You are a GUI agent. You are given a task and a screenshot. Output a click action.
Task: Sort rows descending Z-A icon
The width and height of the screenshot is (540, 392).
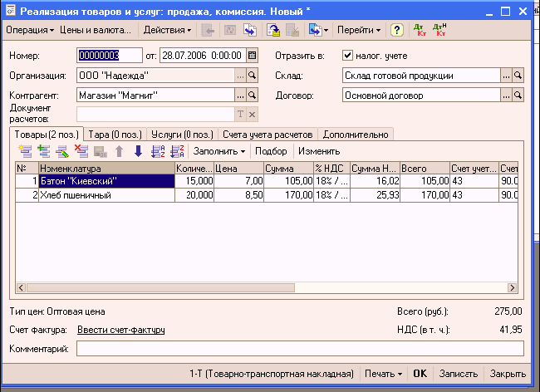click(176, 151)
